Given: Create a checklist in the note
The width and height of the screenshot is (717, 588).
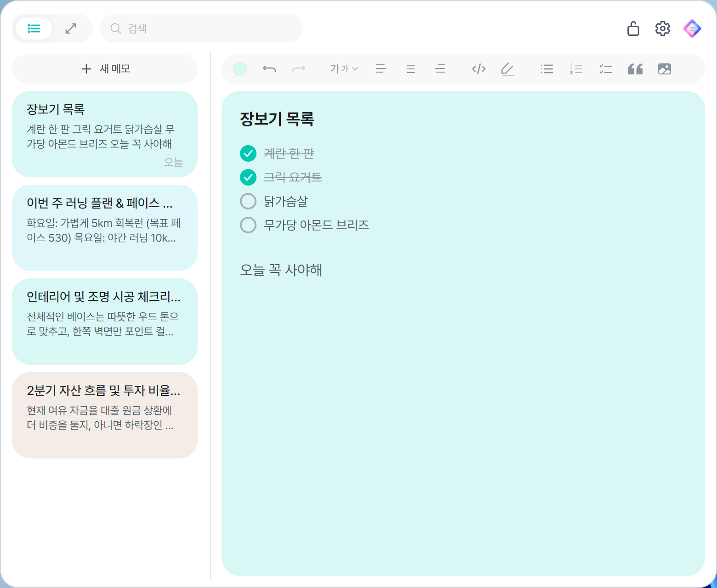Looking at the screenshot, I should coord(605,68).
